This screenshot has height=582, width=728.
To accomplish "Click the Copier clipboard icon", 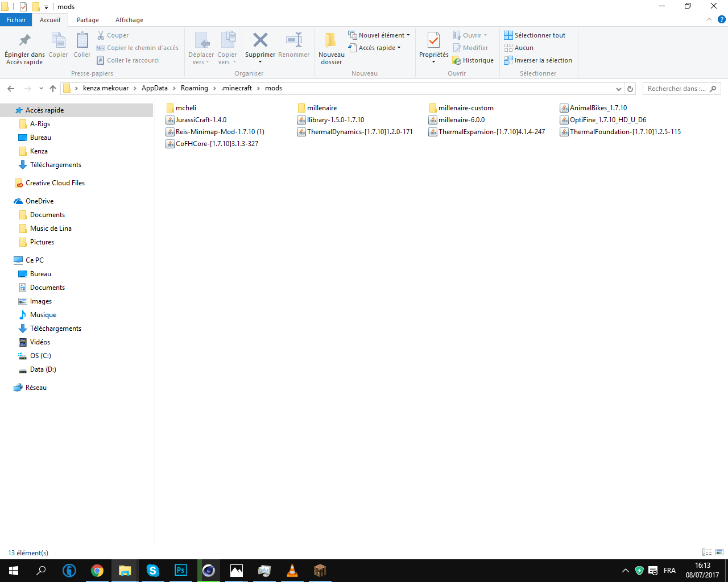I will click(58, 45).
